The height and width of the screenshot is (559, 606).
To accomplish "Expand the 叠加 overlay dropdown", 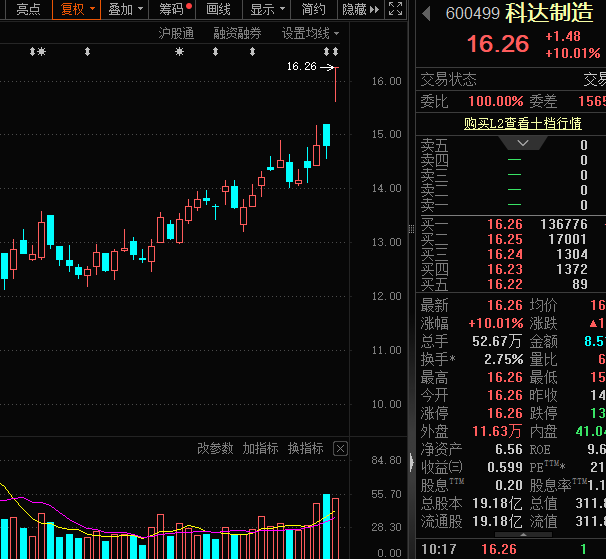I will [126, 9].
